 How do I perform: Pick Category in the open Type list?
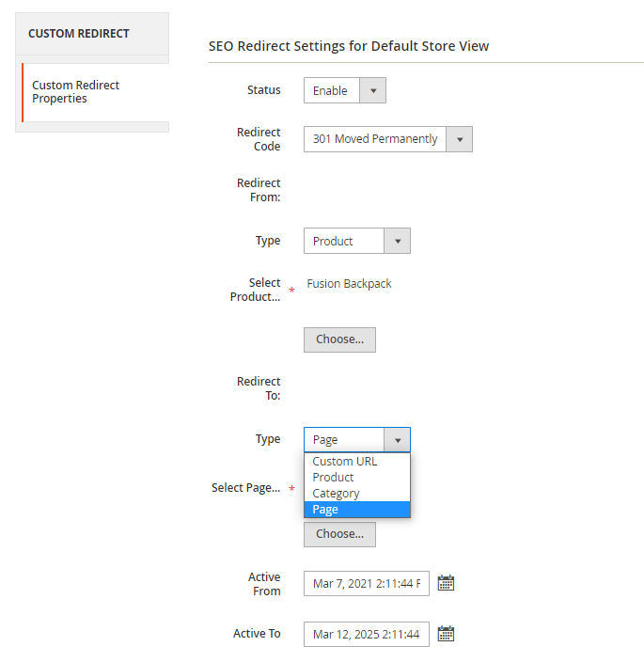[x=337, y=494]
